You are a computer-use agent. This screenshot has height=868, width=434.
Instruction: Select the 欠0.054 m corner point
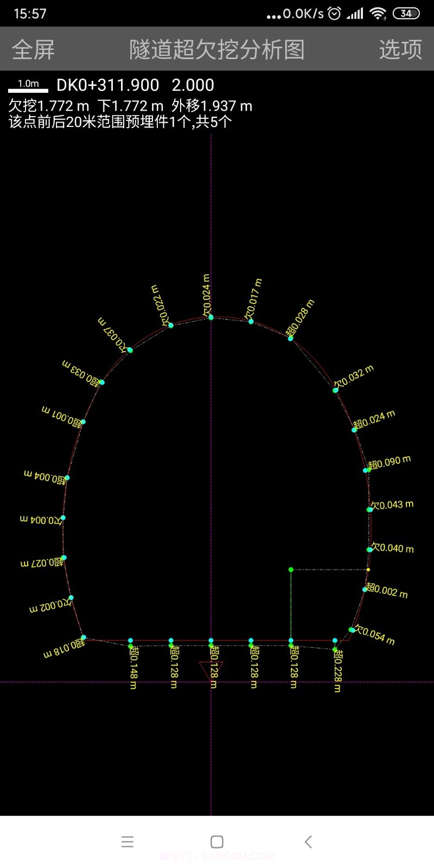click(x=352, y=630)
